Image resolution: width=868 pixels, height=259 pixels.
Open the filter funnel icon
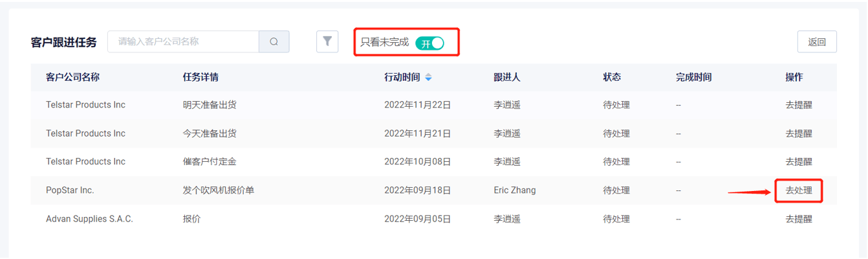(x=327, y=41)
